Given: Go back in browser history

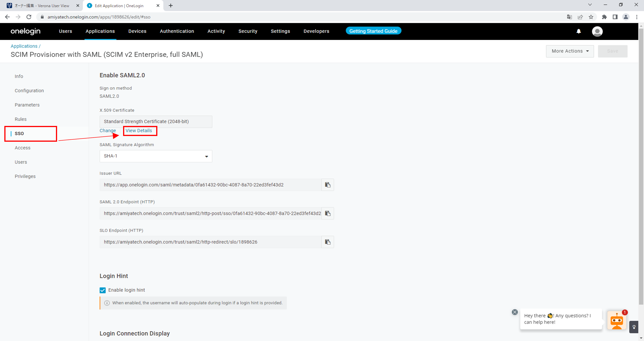Looking at the screenshot, I should (x=7, y=17).
